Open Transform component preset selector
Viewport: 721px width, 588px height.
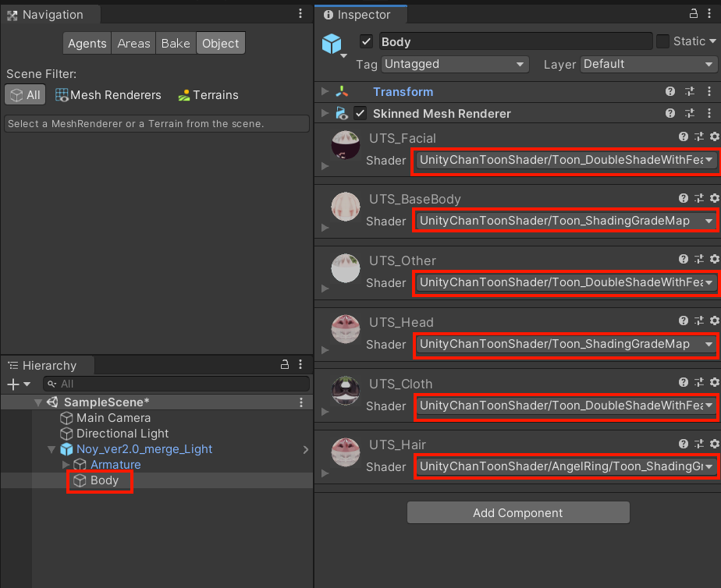tap(690, 91)
